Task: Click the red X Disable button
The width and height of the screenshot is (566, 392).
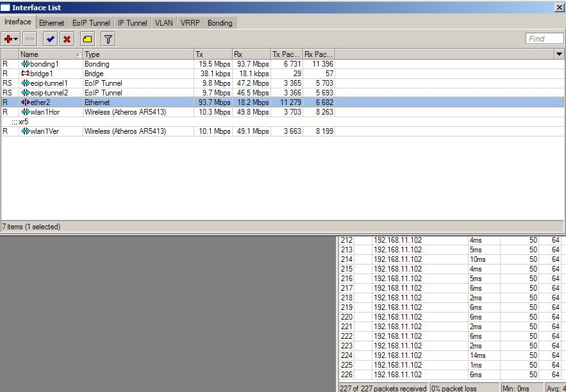Action: coord(66,39)
